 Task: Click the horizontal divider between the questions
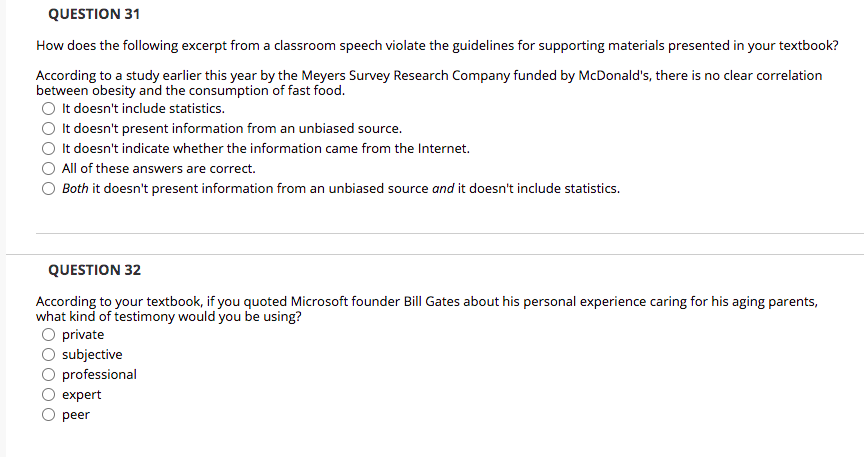click(449, 233)
